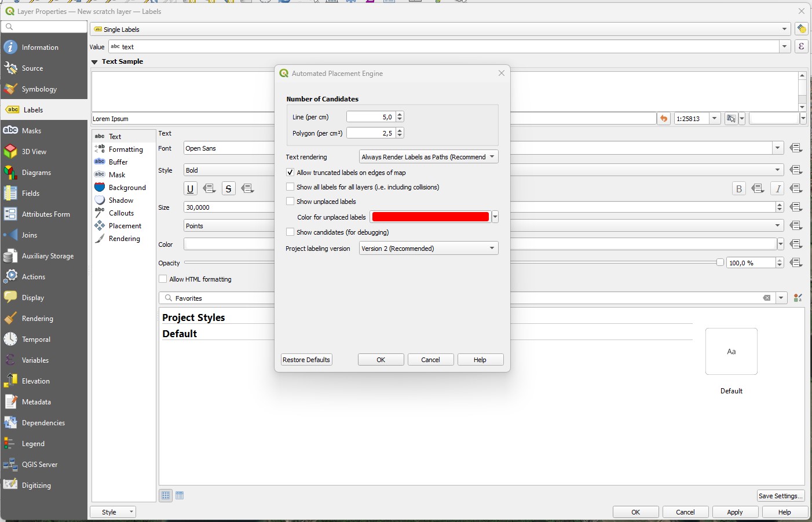Toggle underline formatting for label text
This screenshot has height=522, width=812.
coord(191,188)
